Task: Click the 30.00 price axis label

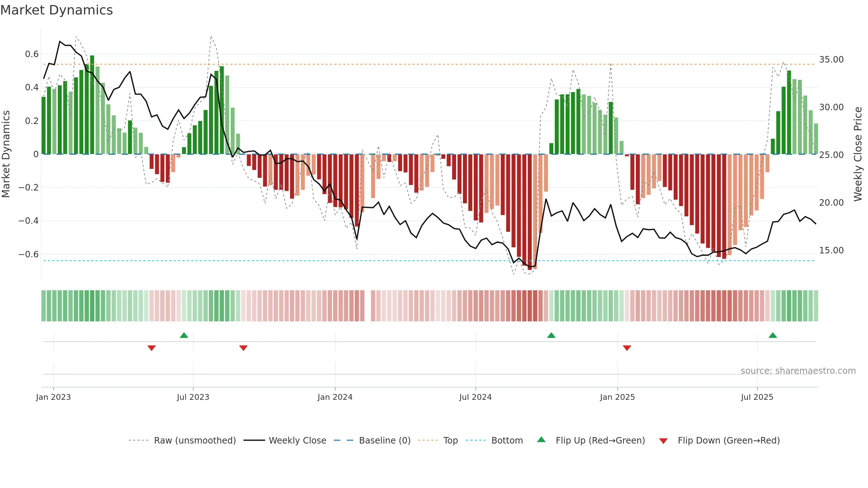Action: [831, 107]
